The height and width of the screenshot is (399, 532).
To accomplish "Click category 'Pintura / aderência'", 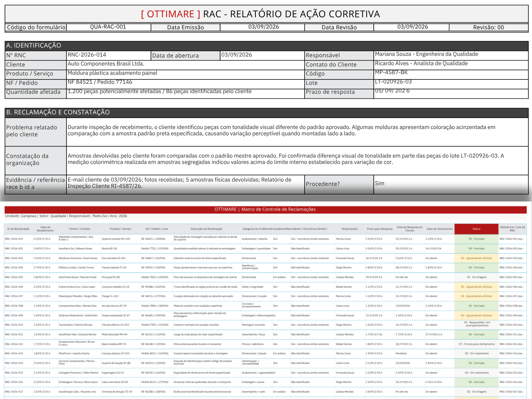I will click(252, 344).
